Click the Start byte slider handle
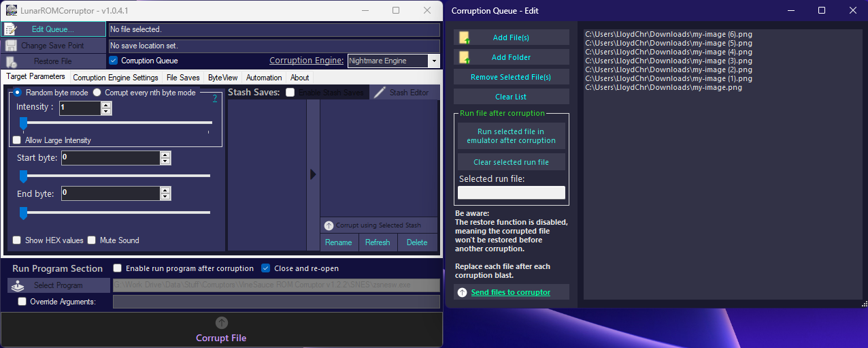868x348 pixels. pyautogui.click(x=23, y=176)
